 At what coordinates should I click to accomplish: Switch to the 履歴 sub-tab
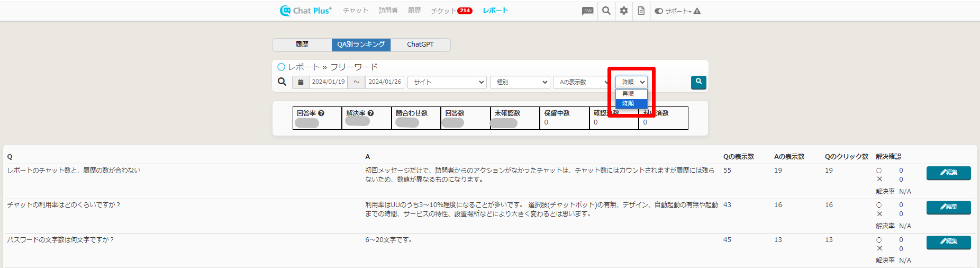tap(302, 44)
